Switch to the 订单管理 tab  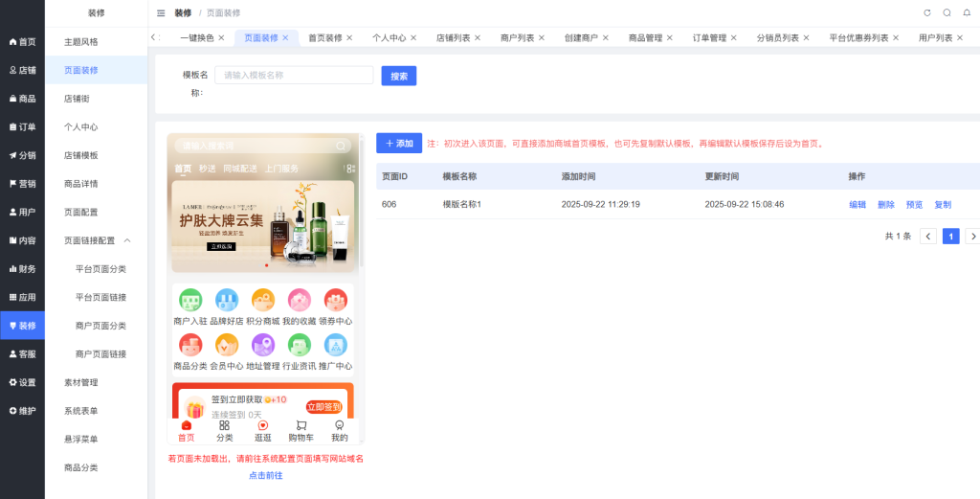tap(709, 37)
